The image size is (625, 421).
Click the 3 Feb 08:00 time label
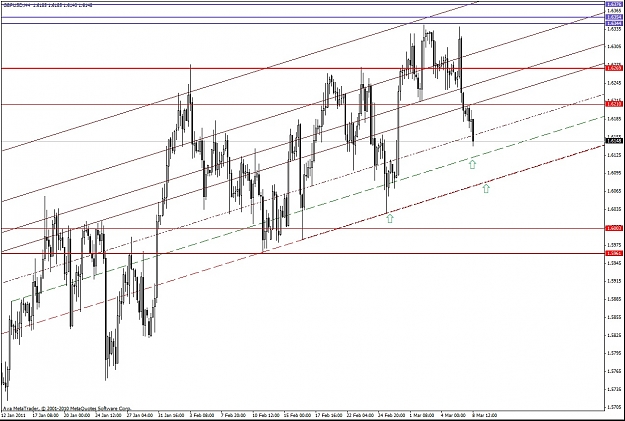point(202,415)
